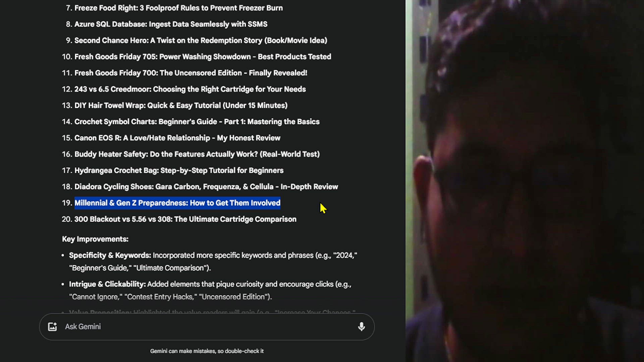Image resolution: width=644 pixels, height=362 pixels.
Task: Click the Buddy Heater Safety title
Action: pyautogui.click(x=197, y=154)
